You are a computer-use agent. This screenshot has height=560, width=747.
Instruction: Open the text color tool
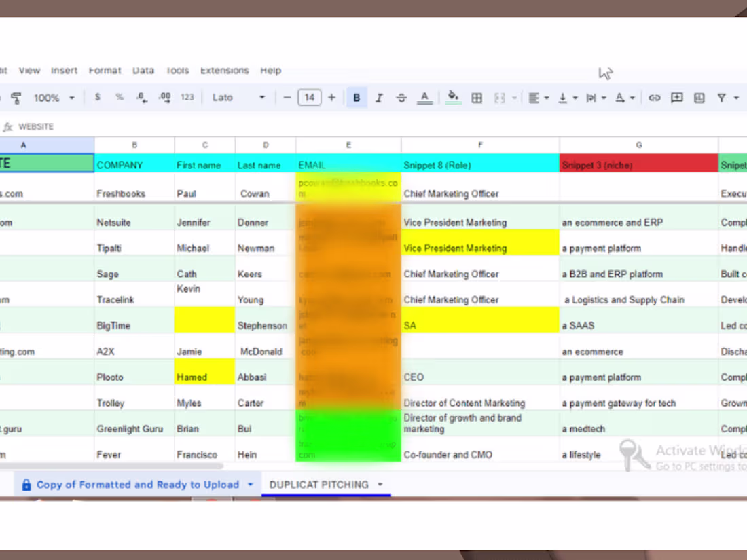(x=424, y=98)
